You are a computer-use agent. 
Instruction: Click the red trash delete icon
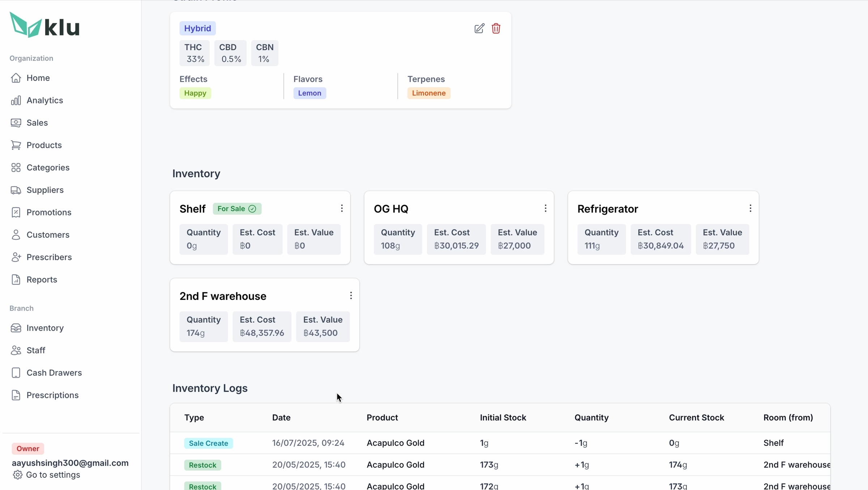(496, 29)
